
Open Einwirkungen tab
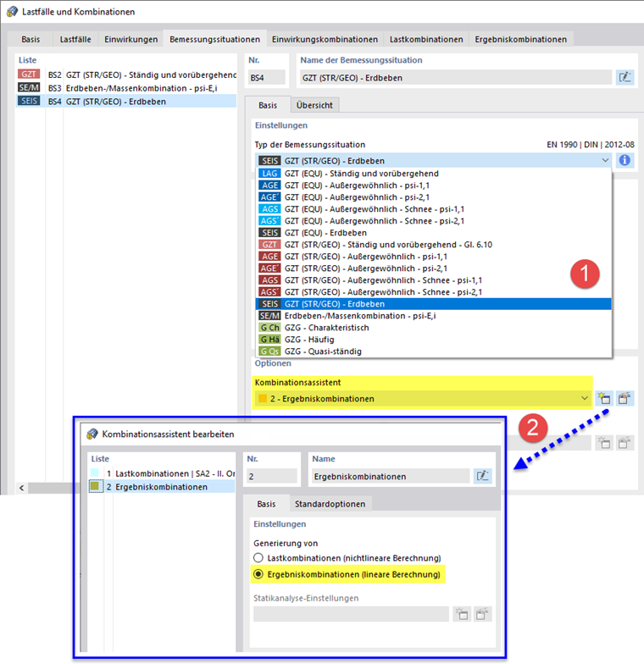coord(130,39)
